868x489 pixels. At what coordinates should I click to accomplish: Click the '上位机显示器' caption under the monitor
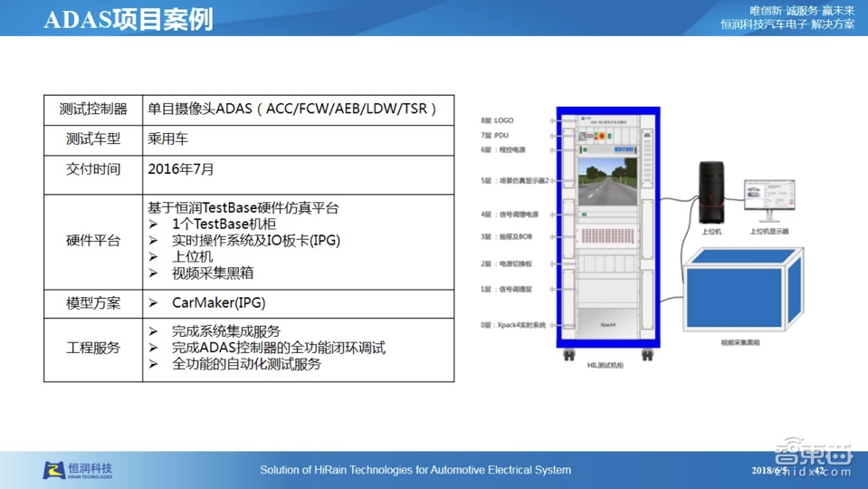(x=769, y=231)
